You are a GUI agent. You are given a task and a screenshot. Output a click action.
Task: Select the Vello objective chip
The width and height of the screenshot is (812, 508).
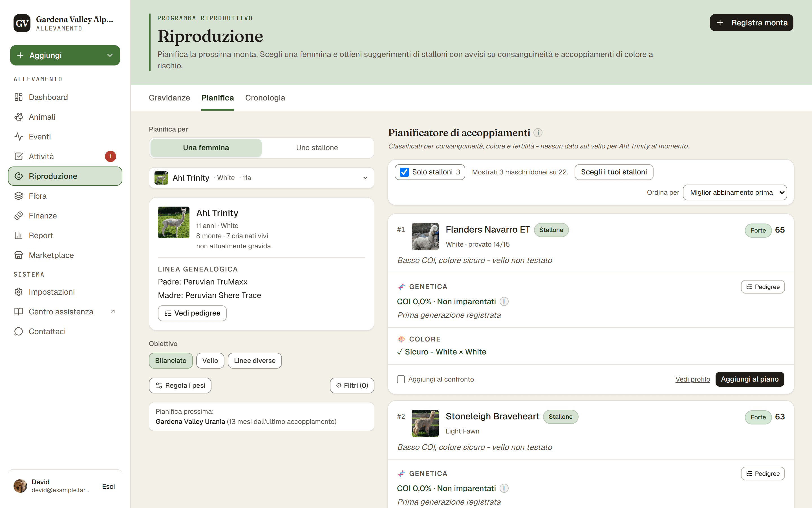pyautogui.click(x=210, y=360)
